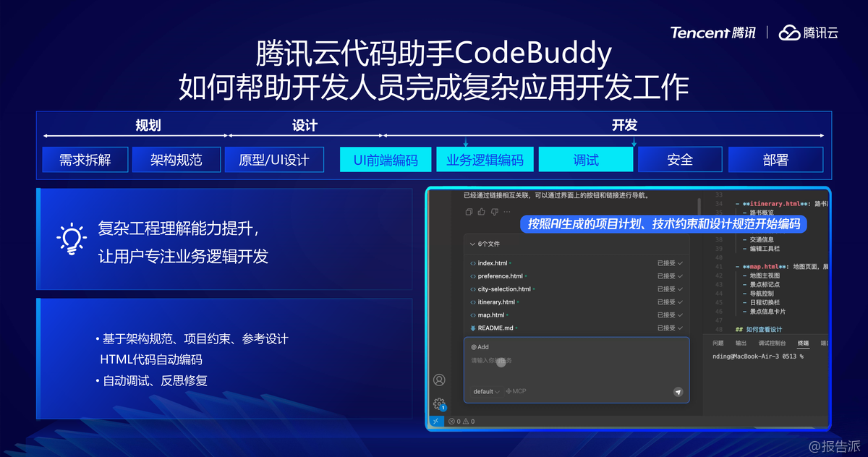
Task: Click the MCP button in chat input
Action: [516, 391]
